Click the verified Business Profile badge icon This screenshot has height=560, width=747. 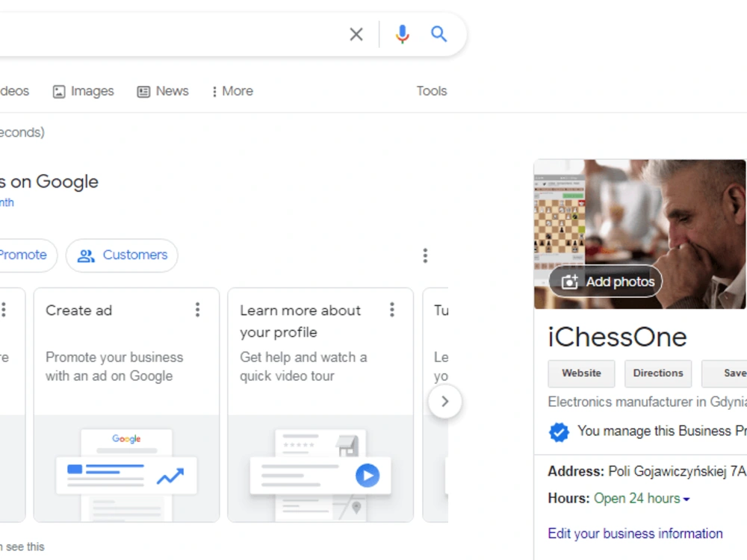point(559,432)
